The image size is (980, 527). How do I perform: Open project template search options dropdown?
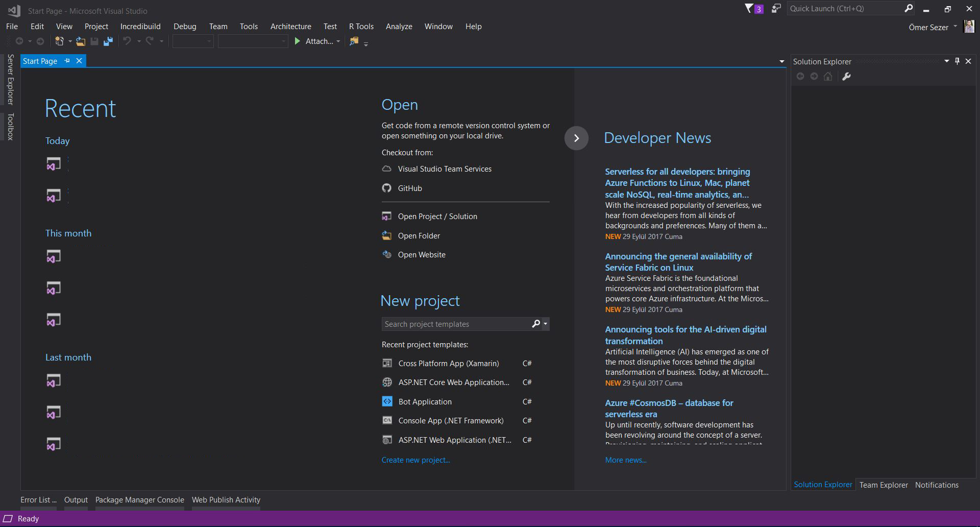pyautogui.click(x=545, y=324)
